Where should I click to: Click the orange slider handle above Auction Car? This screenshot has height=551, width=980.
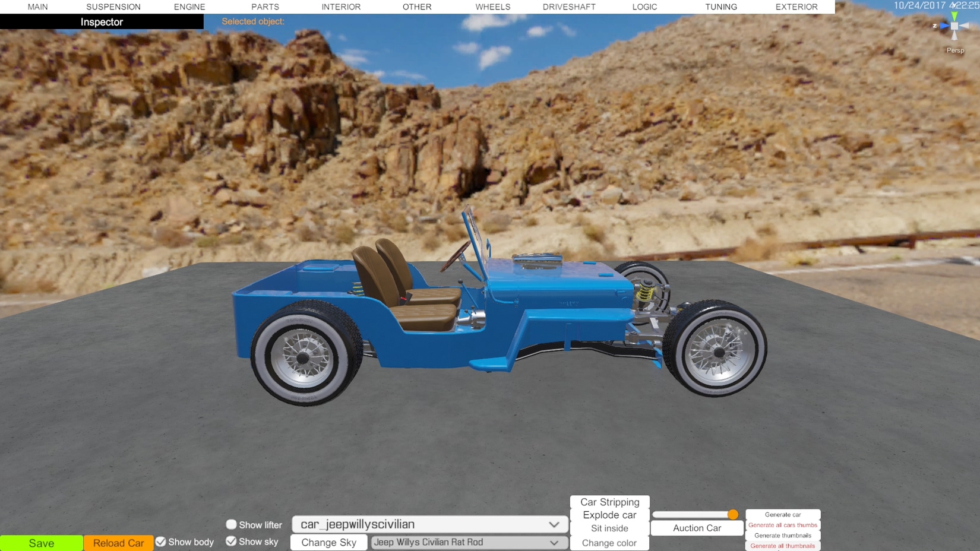pos(733,514)
